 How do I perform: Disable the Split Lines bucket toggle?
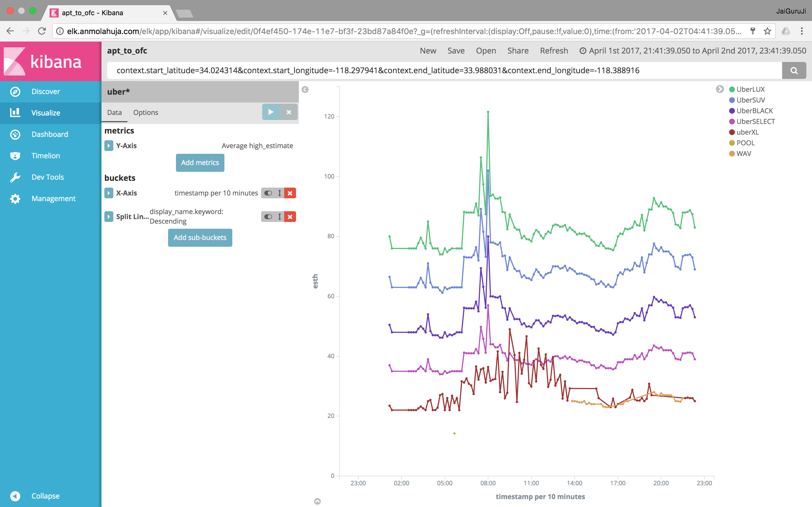268,217
